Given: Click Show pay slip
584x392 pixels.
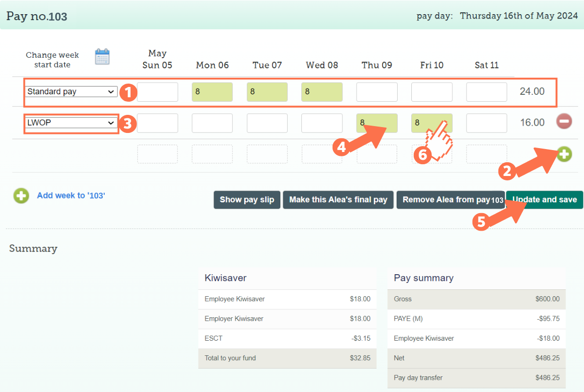Looking at the screenshot, I should tap(247, 199).
